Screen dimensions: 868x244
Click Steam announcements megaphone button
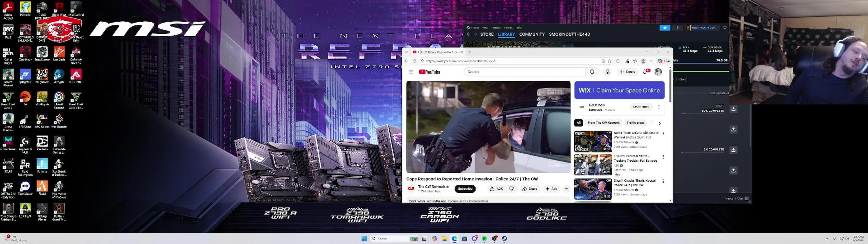coord(665,28)
